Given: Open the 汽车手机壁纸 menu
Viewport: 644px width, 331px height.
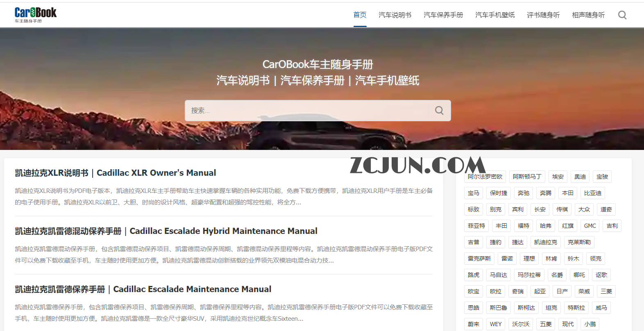Looking at the screenshot, I should click(x=495, y=15).
